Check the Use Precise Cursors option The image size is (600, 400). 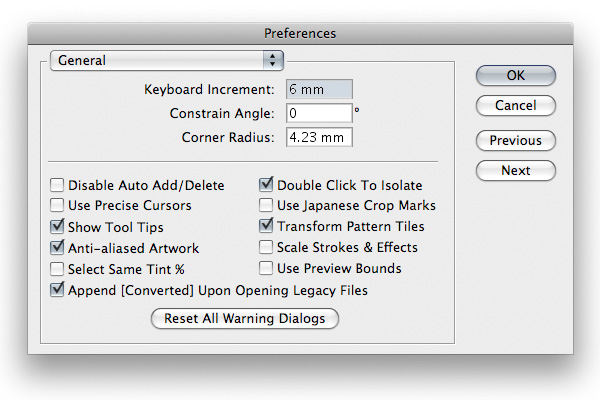click(x=57, y=205)
